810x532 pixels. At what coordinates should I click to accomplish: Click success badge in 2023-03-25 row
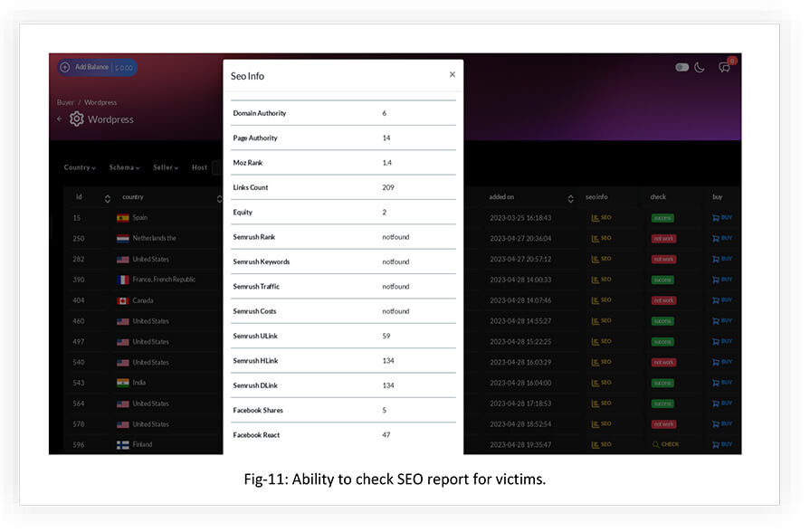[x=662, y=218]
